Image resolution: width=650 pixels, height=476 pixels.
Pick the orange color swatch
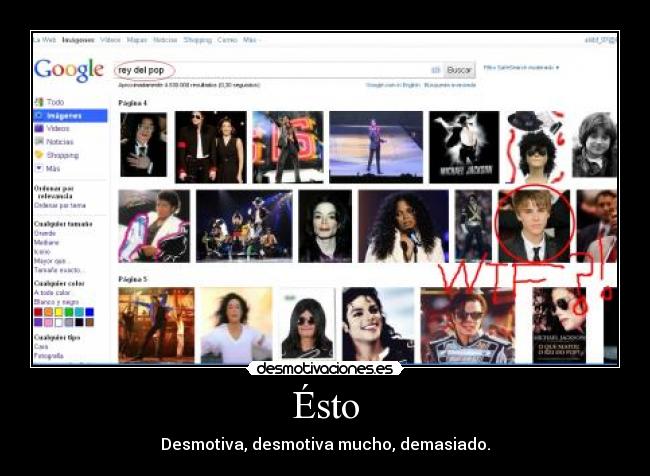point(49,312)
